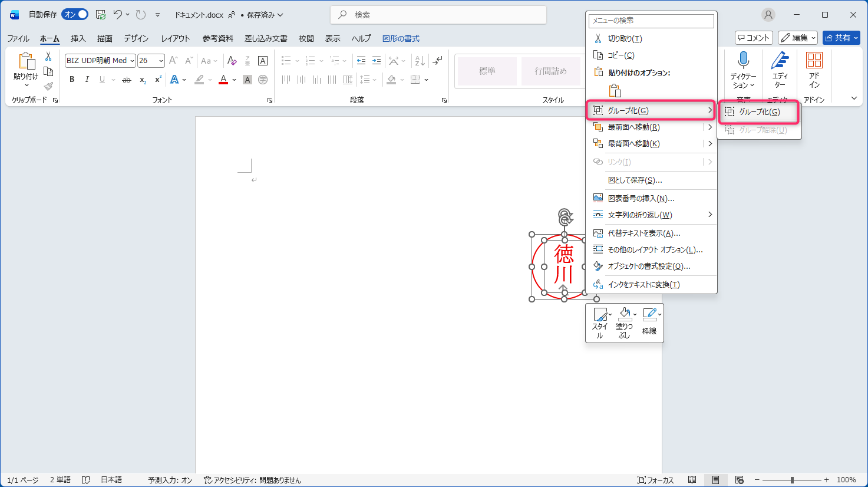The image size is (868, 487).
Task: Open the font name dropdown
Action: (x=132, y=61)
